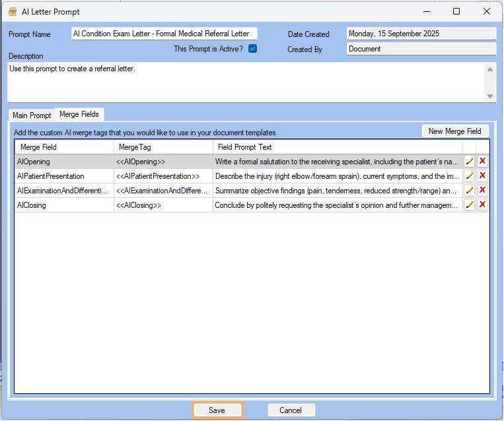The image size is (504, 421).
Task: Select the Merge Fields tab
Action: click(79, 115)
